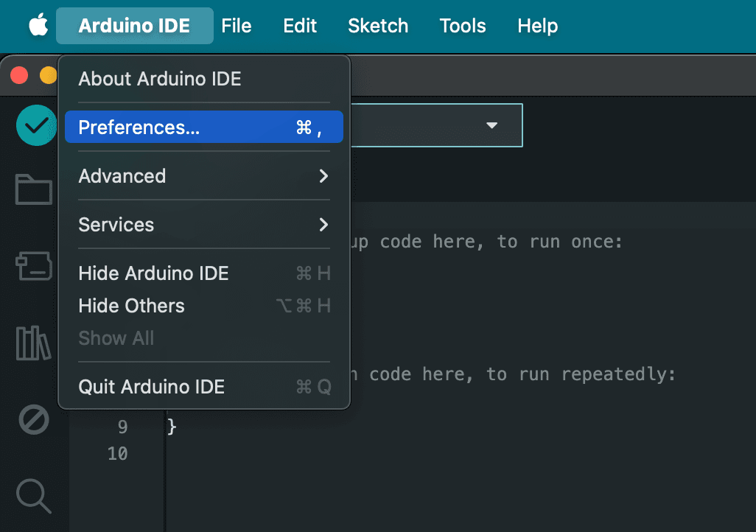Open the Arduino IDE application menu

coord(135,26)
